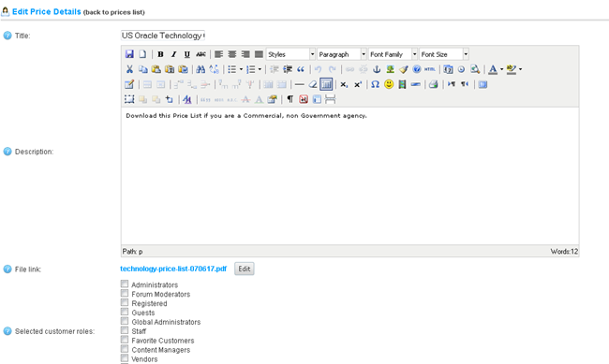Click help icon beside Description label
This screenshot has height=364, width=609.
coord(7,152)
